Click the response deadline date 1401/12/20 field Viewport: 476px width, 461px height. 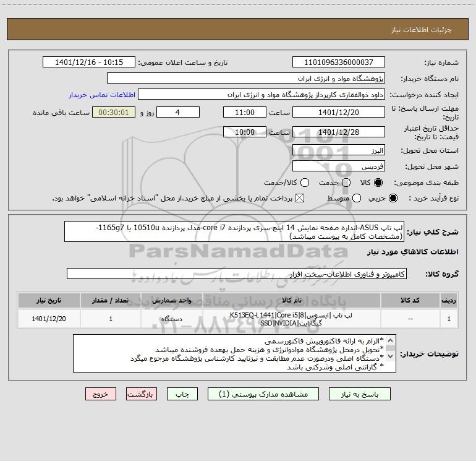339,112
